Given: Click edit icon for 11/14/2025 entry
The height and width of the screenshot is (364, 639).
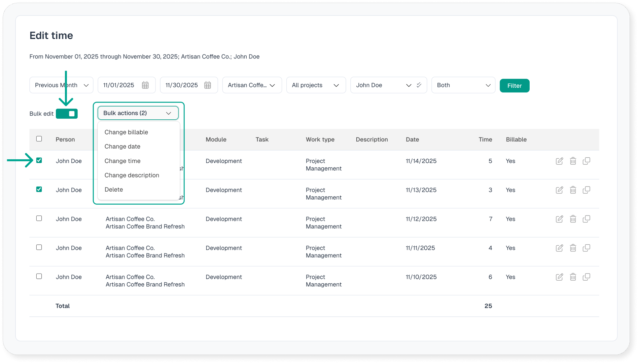Looking at the screenshot, I should click(559, 161).
